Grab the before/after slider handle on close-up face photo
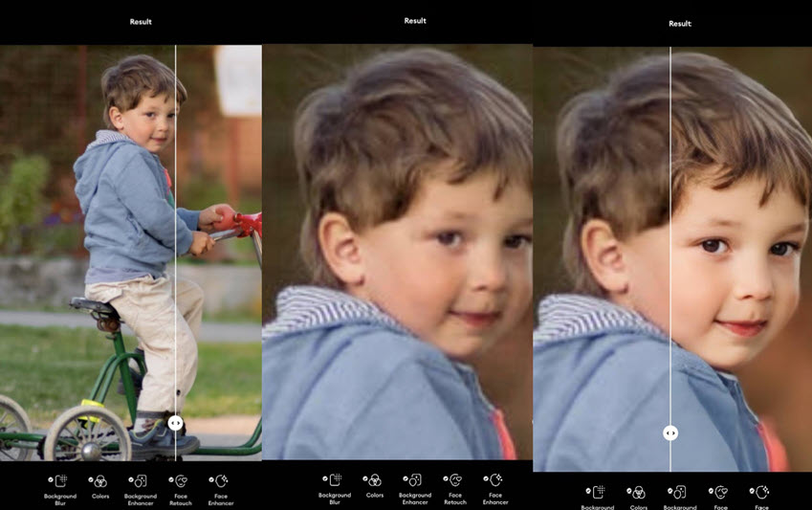This screenshot has height=510, width=812. [670, 432]
